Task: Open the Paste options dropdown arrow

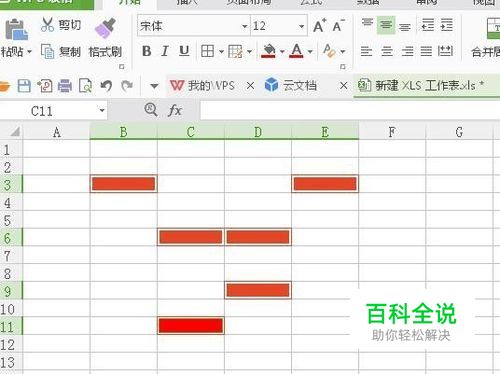Action: click(x=29, y=52)
